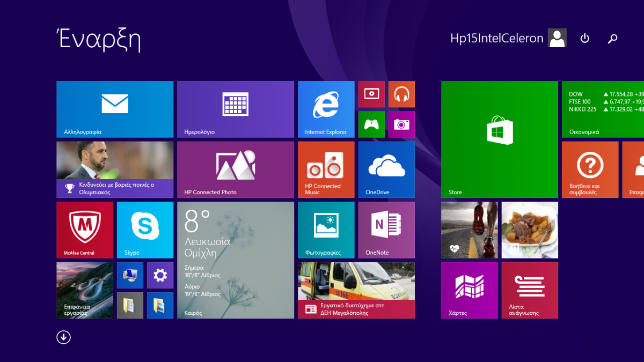Open the OneNote tile

(x=386, y=230)
